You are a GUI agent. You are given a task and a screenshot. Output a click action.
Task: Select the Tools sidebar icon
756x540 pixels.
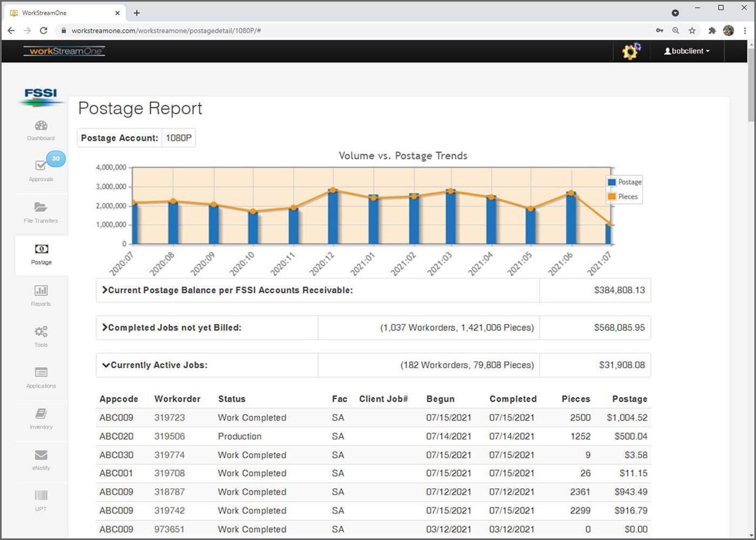[40, 335]
